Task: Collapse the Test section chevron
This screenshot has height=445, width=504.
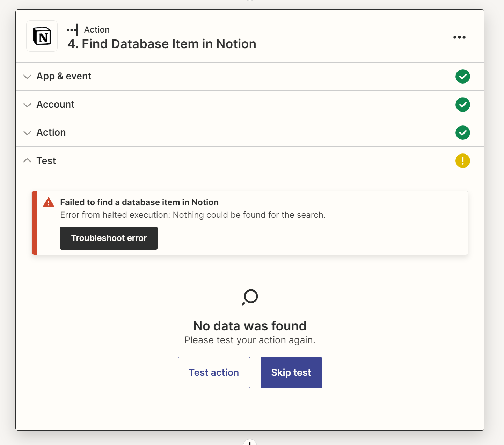Action: [27, 160]
